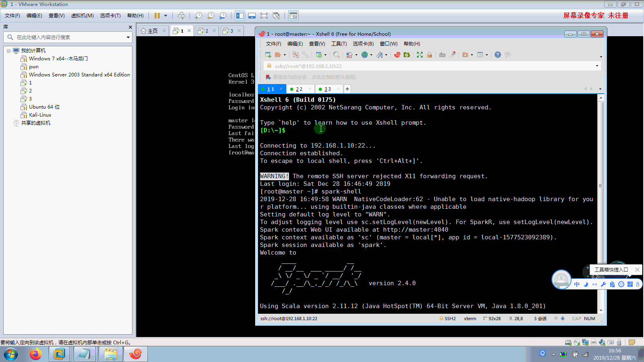Click the padlock lock-screen icon in Xshell toolbar

(429, 55)
